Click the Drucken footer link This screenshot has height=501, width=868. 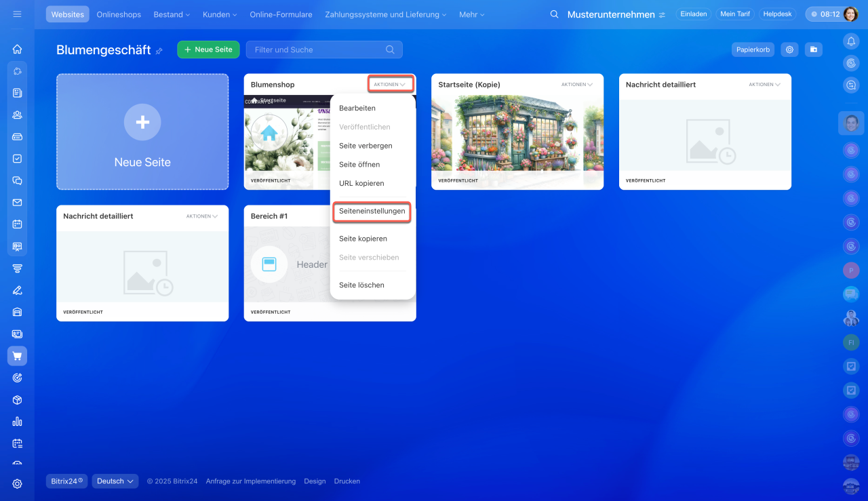347,481
